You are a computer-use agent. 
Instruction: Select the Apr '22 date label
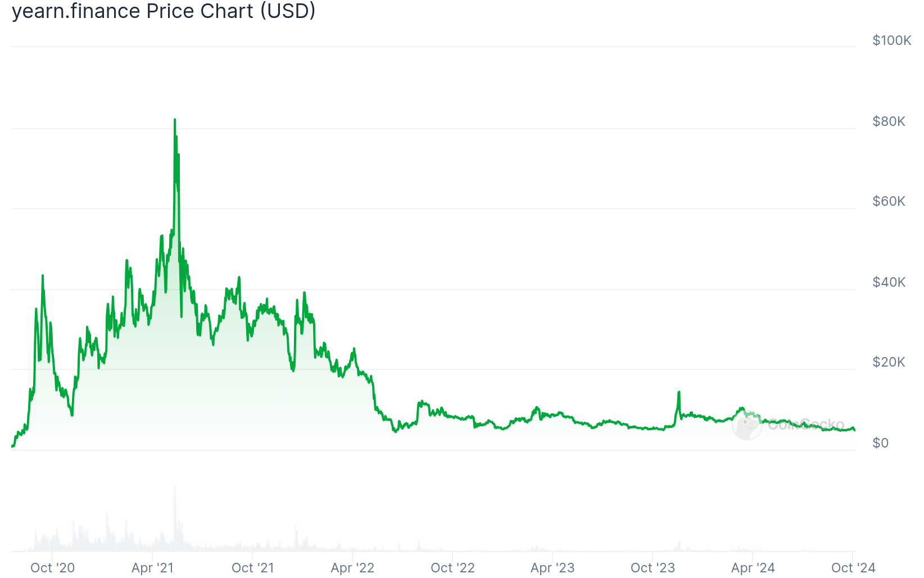pos(352,568)
